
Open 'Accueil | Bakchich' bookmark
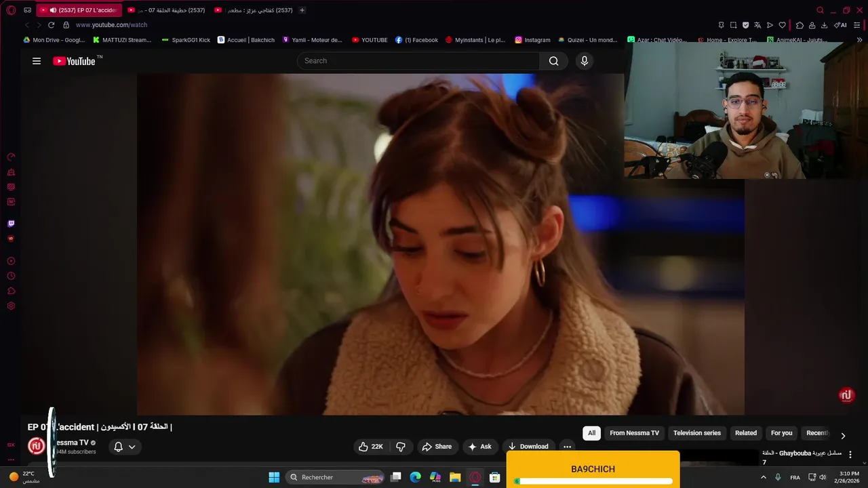(246, 40)
